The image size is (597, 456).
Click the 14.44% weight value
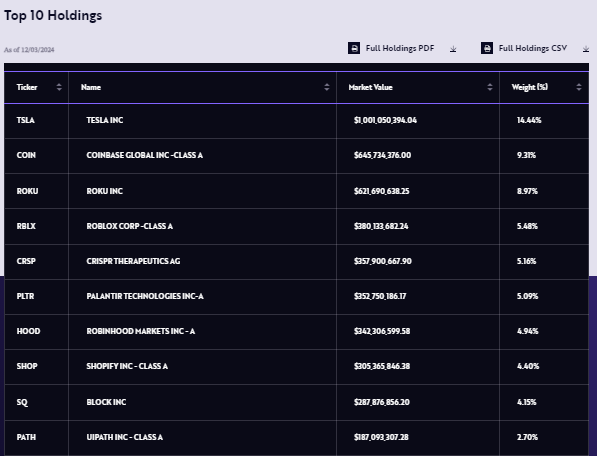point(529,120)
